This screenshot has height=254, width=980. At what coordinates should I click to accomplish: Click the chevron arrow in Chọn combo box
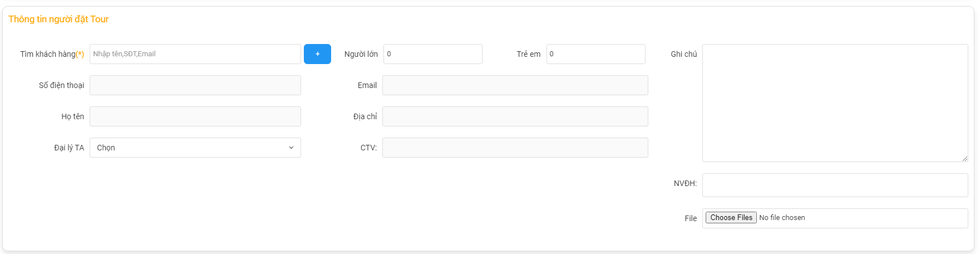coord(291,148)
